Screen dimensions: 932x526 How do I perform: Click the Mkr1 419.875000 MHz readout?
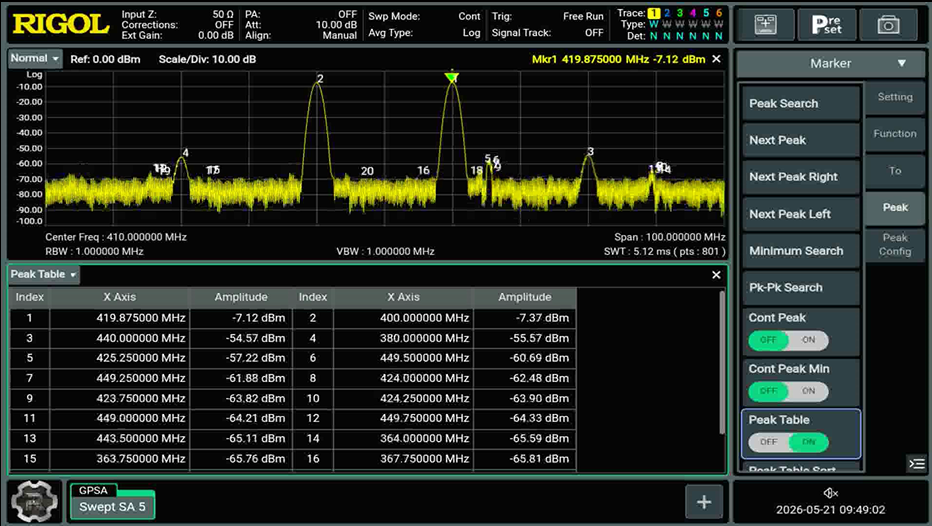click(x=618, y=59)
